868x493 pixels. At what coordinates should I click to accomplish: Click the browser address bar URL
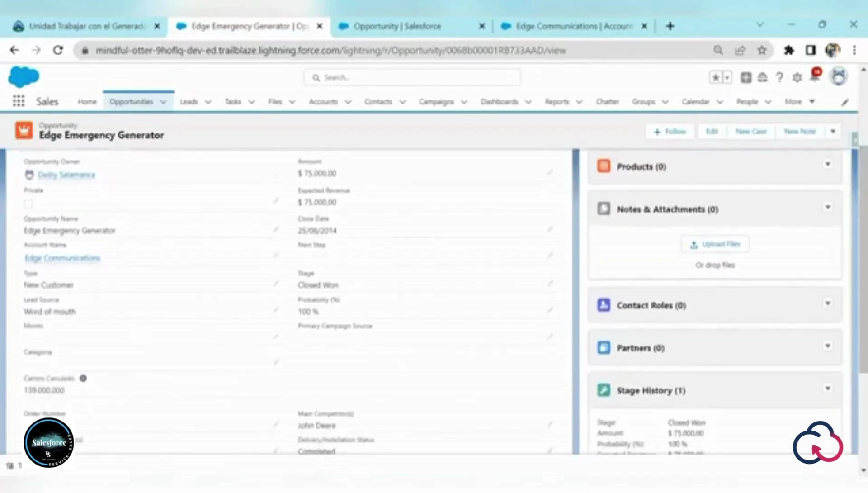[330, 50]
